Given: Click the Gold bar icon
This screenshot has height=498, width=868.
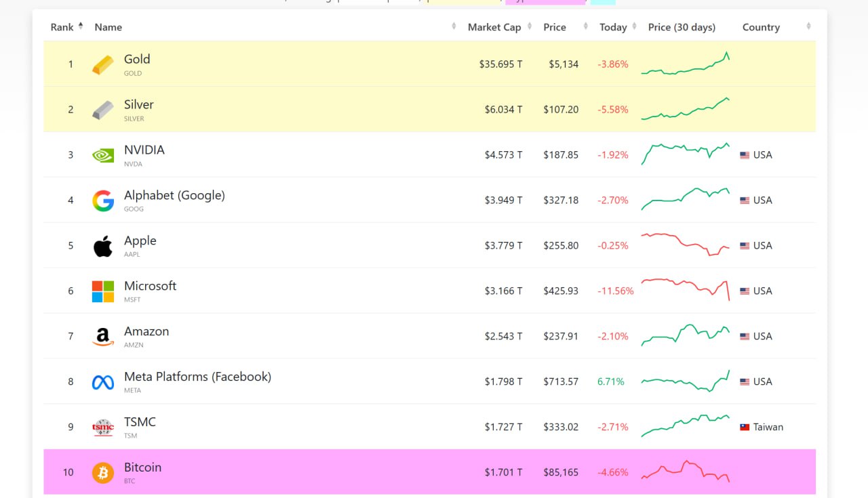Looking at the screenshot, I should point(103,65).
